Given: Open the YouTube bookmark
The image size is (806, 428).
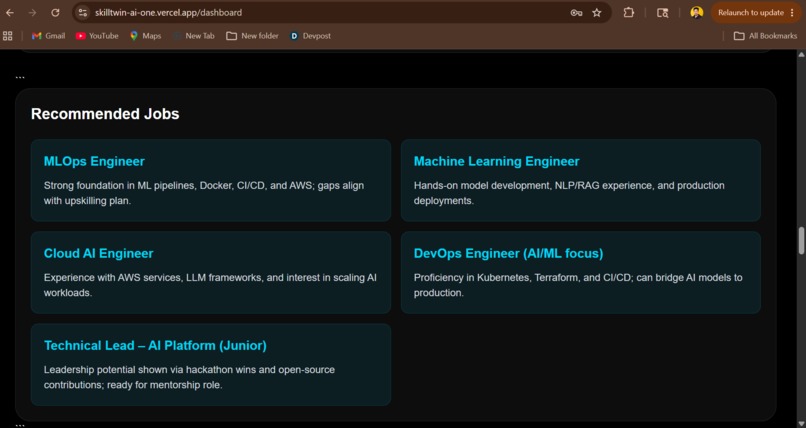Looking at the screenshot, I should click(97, 36).
